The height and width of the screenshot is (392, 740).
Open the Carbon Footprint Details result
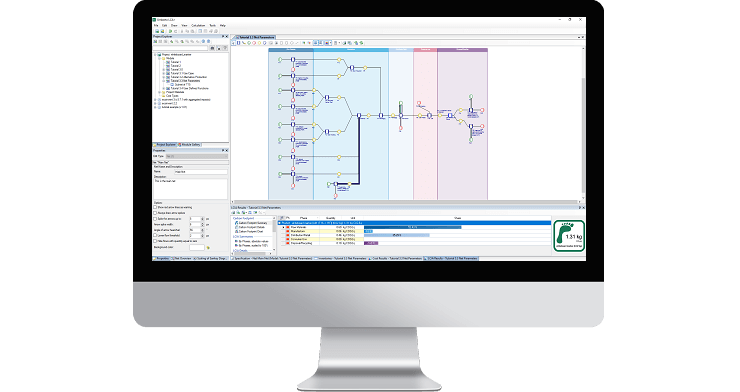(251, 227)
